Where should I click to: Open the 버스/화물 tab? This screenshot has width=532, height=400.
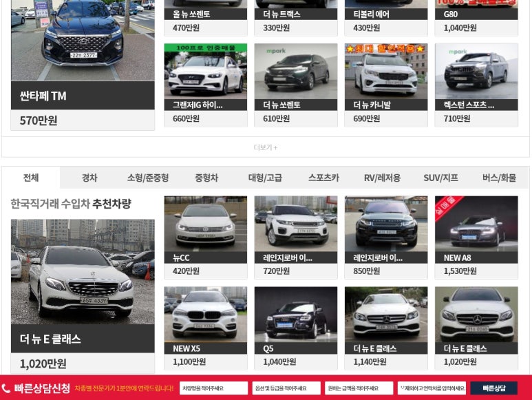499,178
